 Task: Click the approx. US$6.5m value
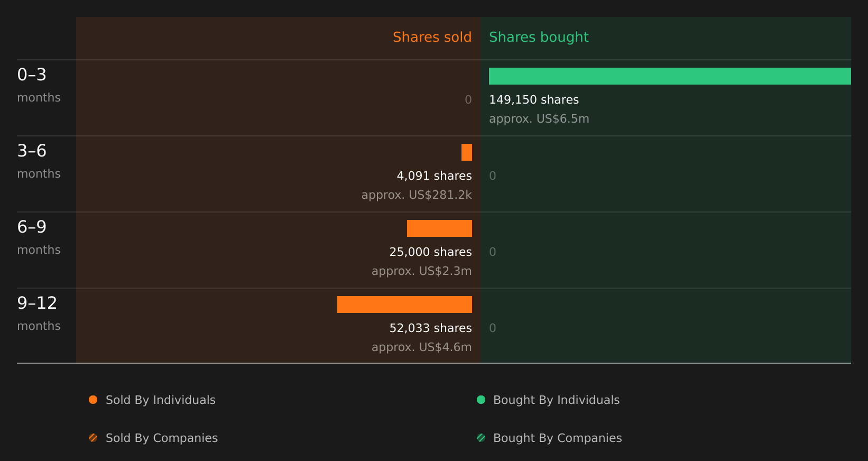pos(539,119)
